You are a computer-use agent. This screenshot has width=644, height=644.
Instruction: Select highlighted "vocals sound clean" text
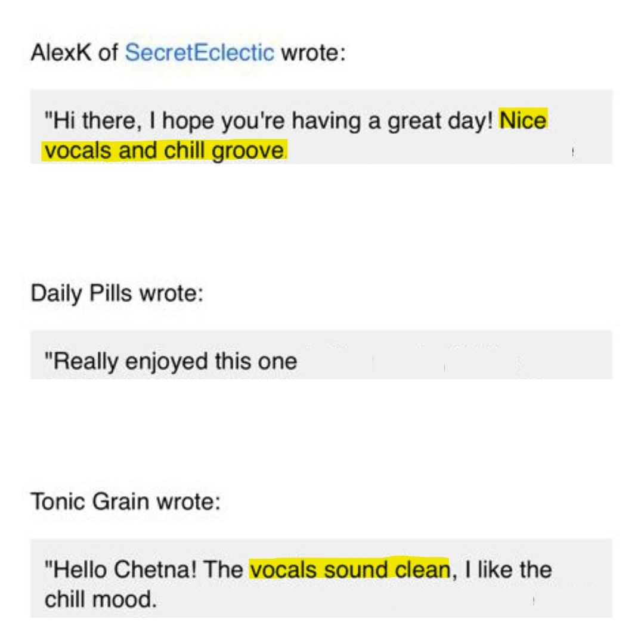[x=349, y=569]
